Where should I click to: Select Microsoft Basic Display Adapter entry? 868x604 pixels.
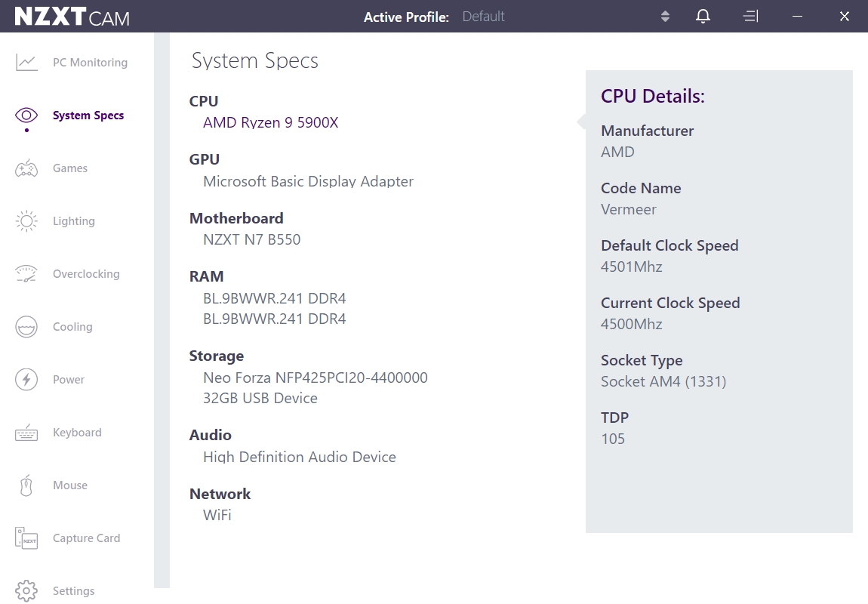[309, 181]
